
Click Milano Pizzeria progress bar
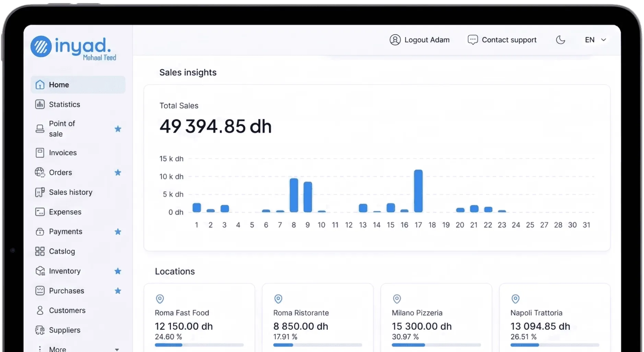436,345
